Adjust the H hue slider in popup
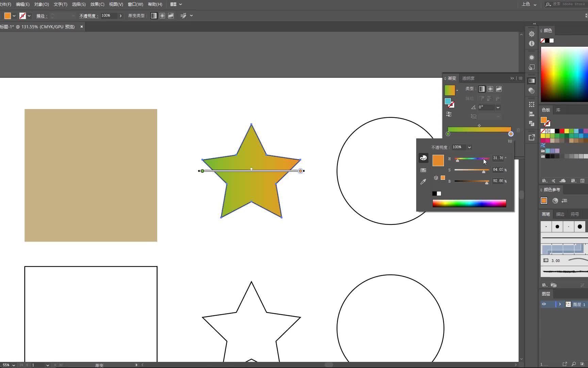The image size is (588, 368). coord(472,159)
